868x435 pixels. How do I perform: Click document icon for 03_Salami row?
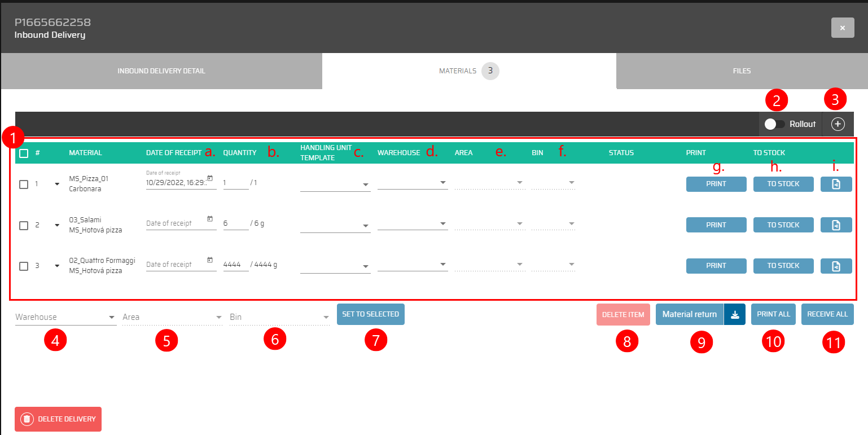pos(836,225)
